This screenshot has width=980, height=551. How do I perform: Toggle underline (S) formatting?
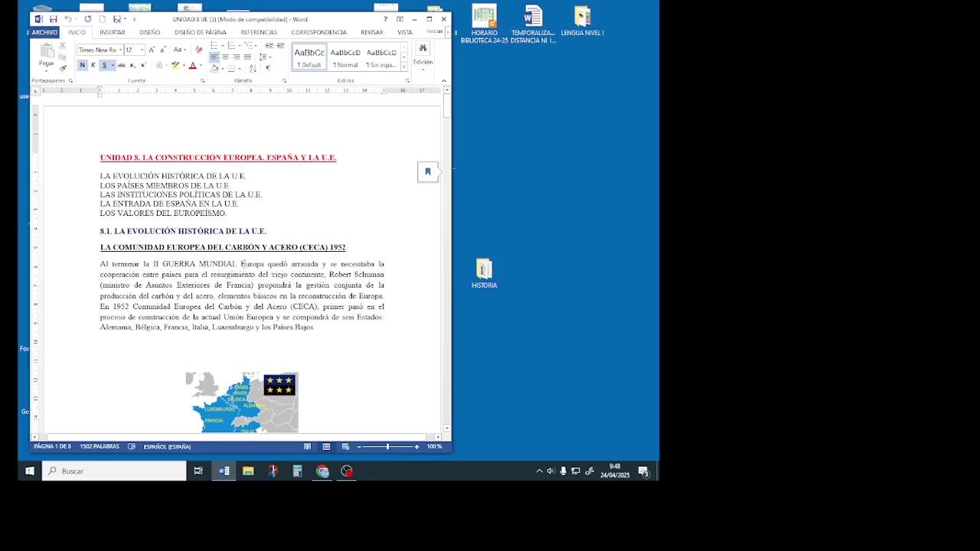tap(104, 66)
